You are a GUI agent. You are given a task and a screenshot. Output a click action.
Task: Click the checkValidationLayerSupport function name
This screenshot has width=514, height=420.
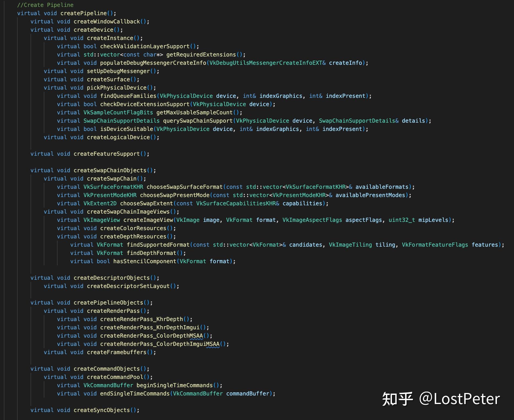[145, 46]
